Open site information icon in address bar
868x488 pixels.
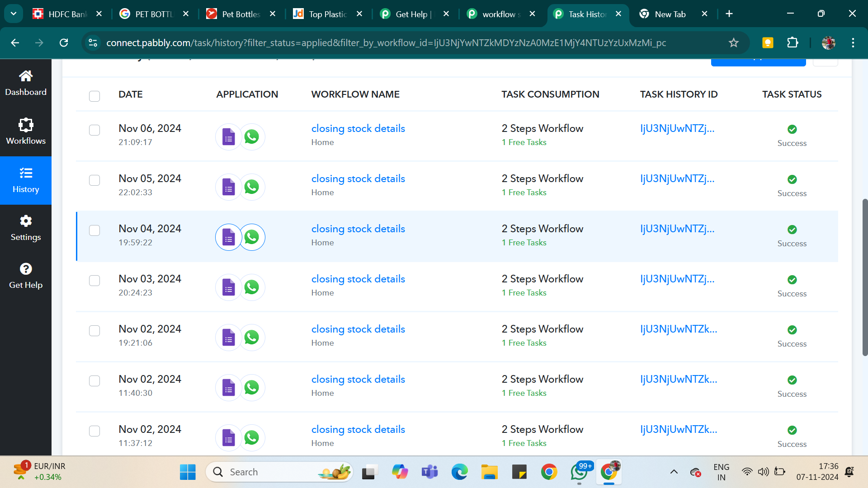(x=93, y=42)
